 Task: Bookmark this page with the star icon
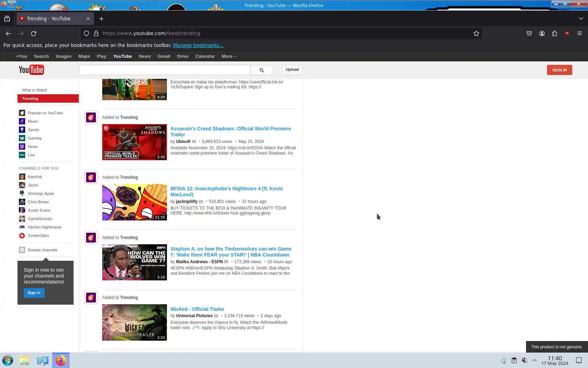click(x=476, y=33)
